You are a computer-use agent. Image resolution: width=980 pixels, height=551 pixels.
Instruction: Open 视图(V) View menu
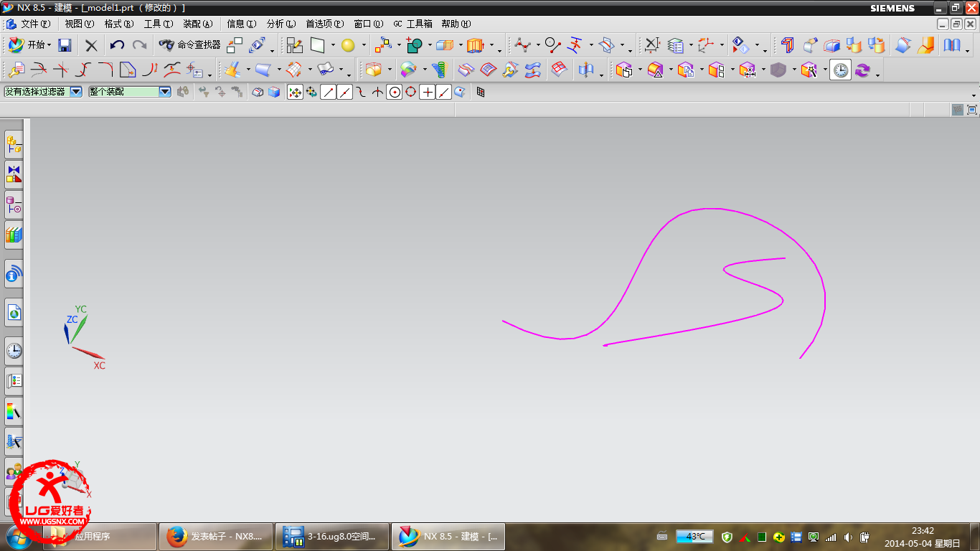coord(79,24)
